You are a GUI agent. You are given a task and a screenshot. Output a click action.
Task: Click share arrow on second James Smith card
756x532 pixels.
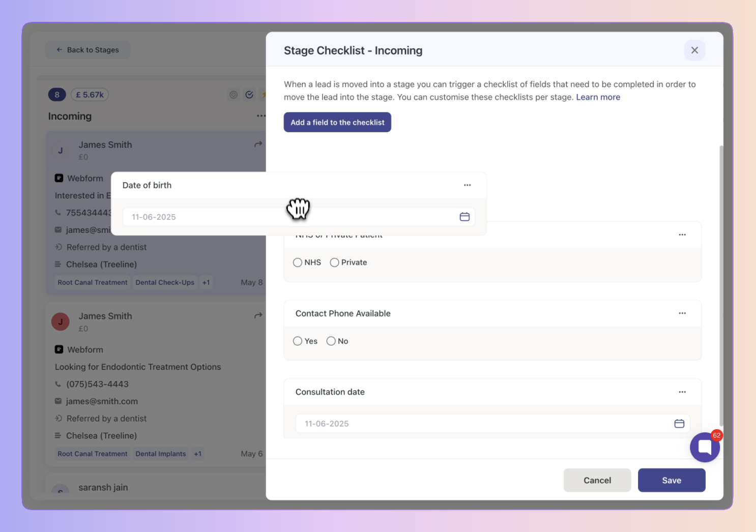click(258, 316)
